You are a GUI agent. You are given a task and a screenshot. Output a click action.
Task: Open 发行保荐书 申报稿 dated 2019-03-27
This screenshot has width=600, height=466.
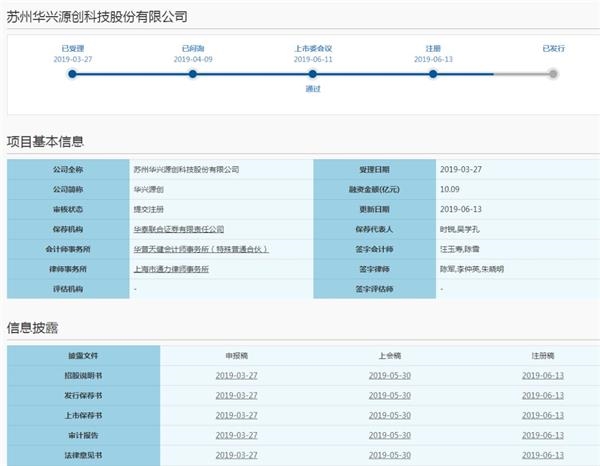pyautogui.click(x=236, y=395)
